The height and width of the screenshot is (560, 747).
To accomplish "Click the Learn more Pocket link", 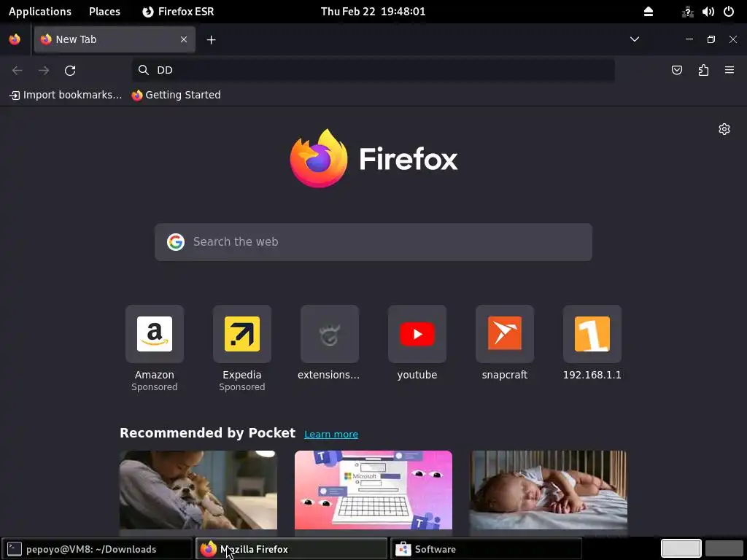I will tap(331, 435).
